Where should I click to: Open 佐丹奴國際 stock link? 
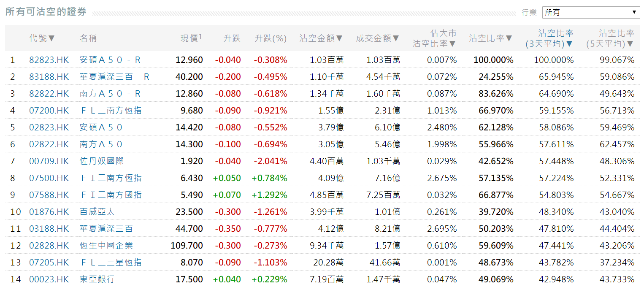[102, 161]
